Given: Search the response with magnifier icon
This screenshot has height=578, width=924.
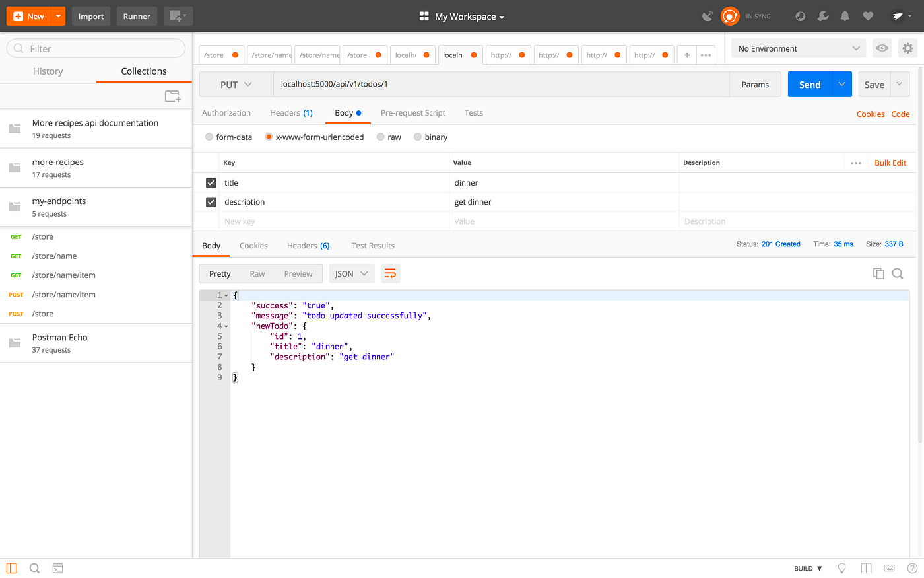Looking at the screenshot, I should point(898,273).
